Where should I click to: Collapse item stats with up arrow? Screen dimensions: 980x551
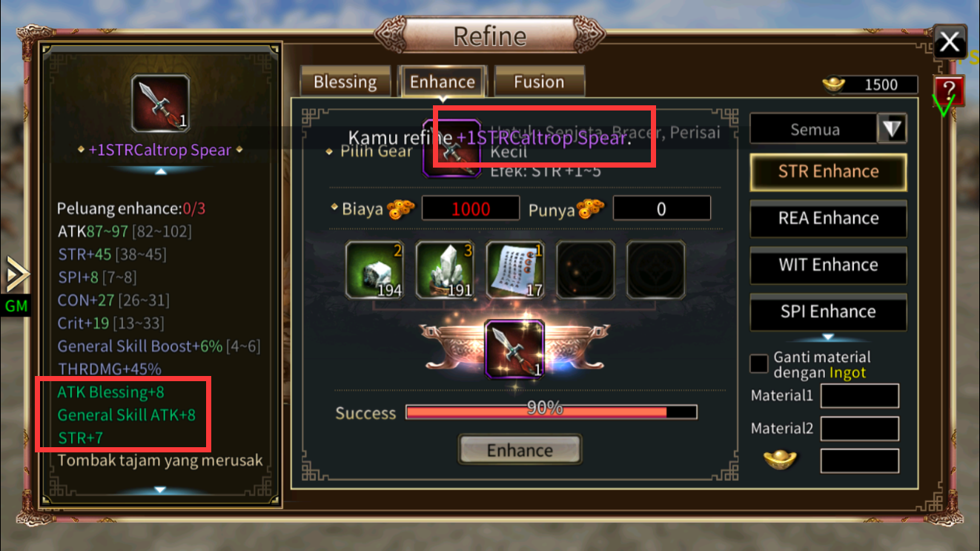click(x=160, y=171)
